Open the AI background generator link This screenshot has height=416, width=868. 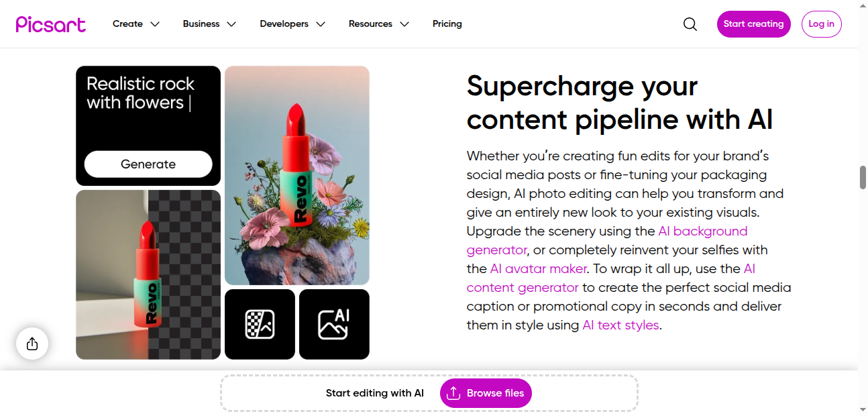[x=702, y=231]
